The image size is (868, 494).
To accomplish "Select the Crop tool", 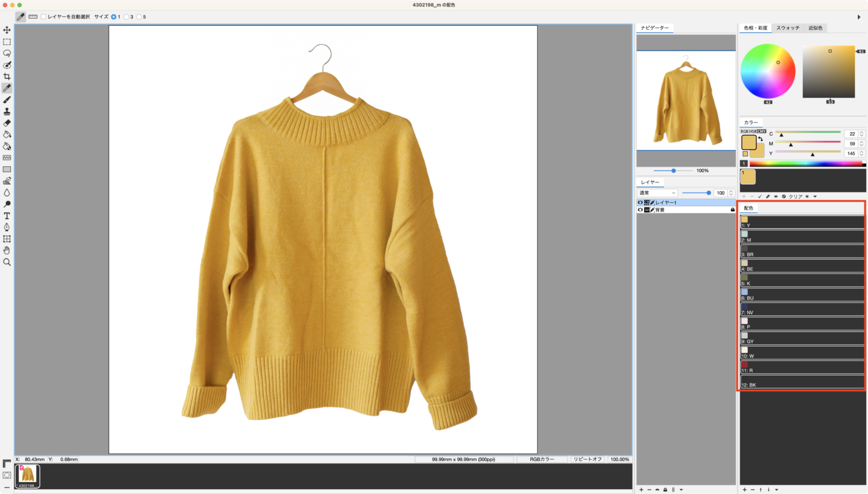I will pos(7,77).
